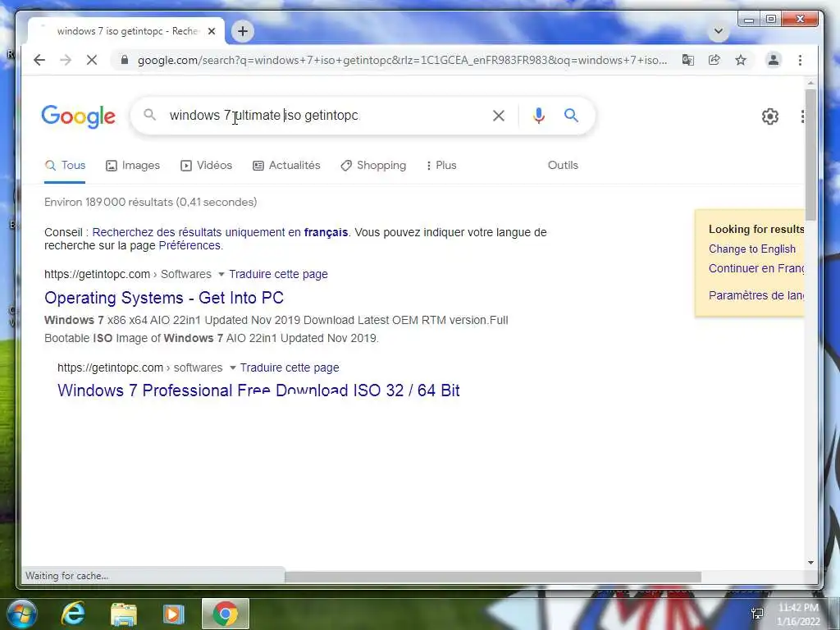Open the Outils search tools
The width and height of the screenshot is (840, 630).
pos(563,166)
